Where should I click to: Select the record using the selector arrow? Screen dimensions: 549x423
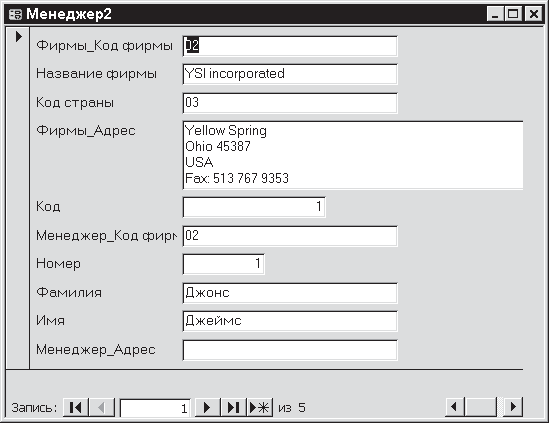pos(19,36)
